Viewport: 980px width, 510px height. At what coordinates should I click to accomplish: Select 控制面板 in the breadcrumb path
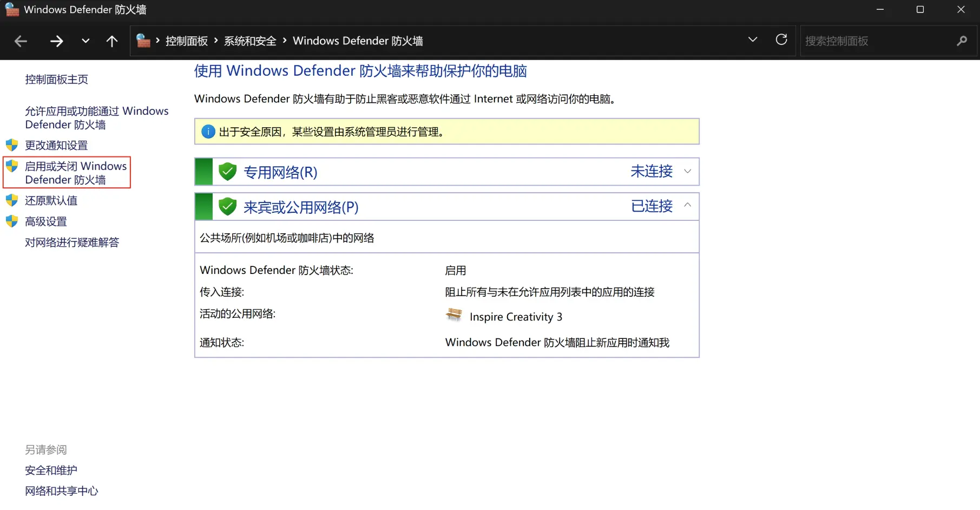pos(186,41)
